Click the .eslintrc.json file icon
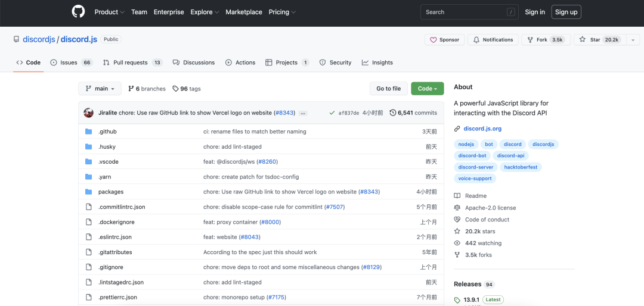The image size is (644, 306). click(x=88, y=237)
